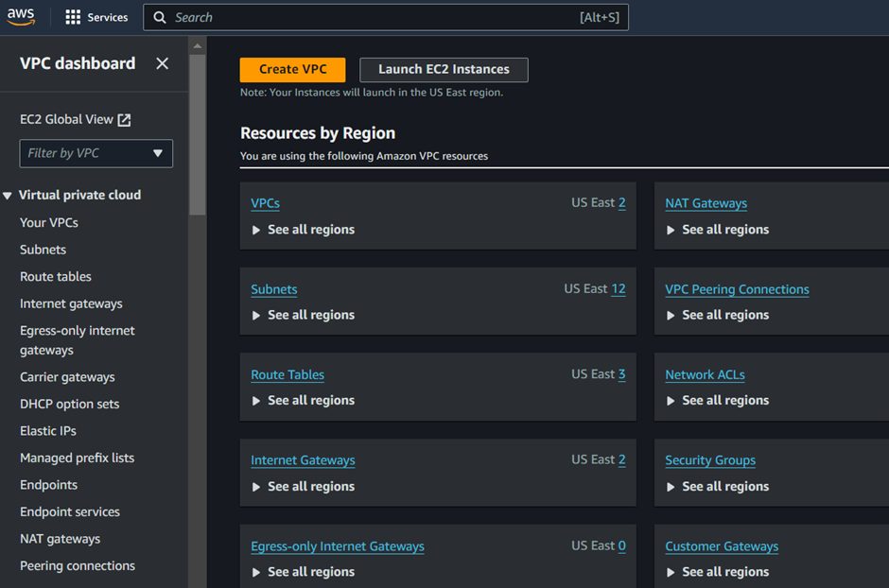This screenshot has width=889, height=588.
Task: Select Your VPCs in the sidebar
Action: (49, 222)
